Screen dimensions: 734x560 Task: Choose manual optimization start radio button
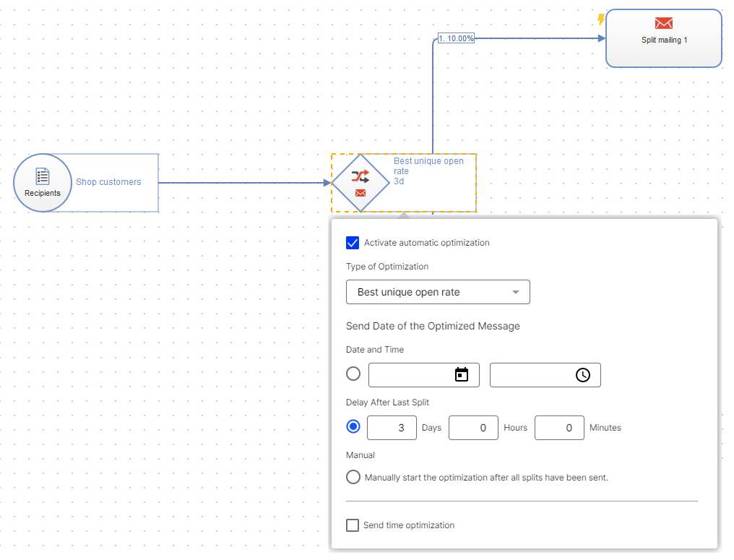[353, 477]
